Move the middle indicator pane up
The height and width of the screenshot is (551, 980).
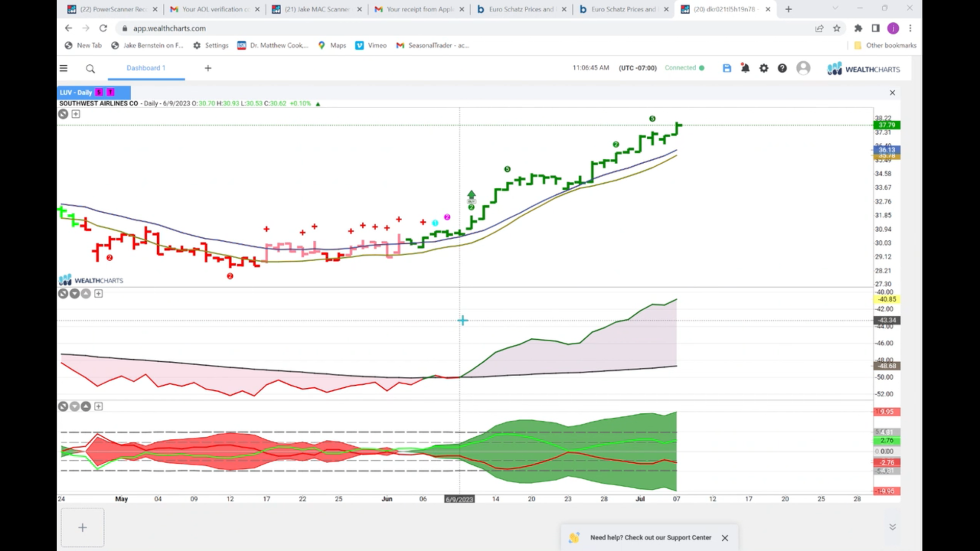coord(86,293)
